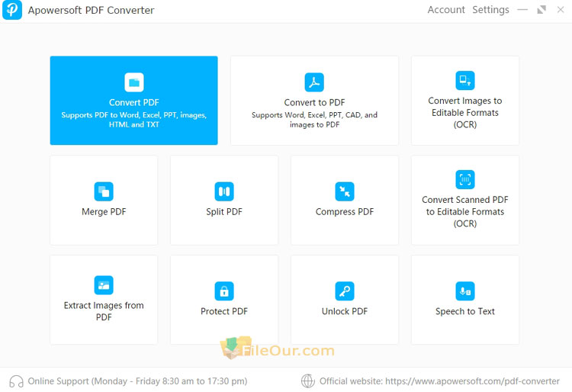Image resolution: width=572 pixels, height=392 pixels.
Task: Click the Online Support hours text
Action: pyautogui.click(x=137, y=381)
